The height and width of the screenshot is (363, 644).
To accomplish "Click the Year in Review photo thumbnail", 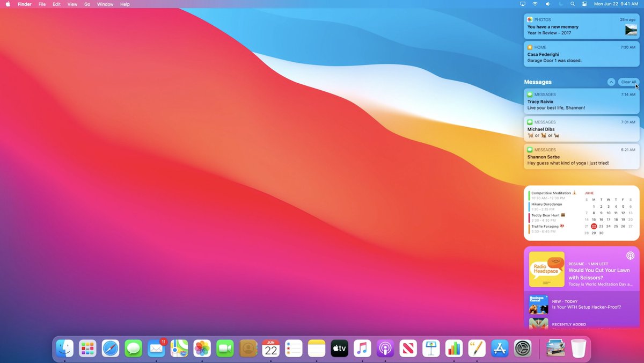I will (x=631, y=30).
